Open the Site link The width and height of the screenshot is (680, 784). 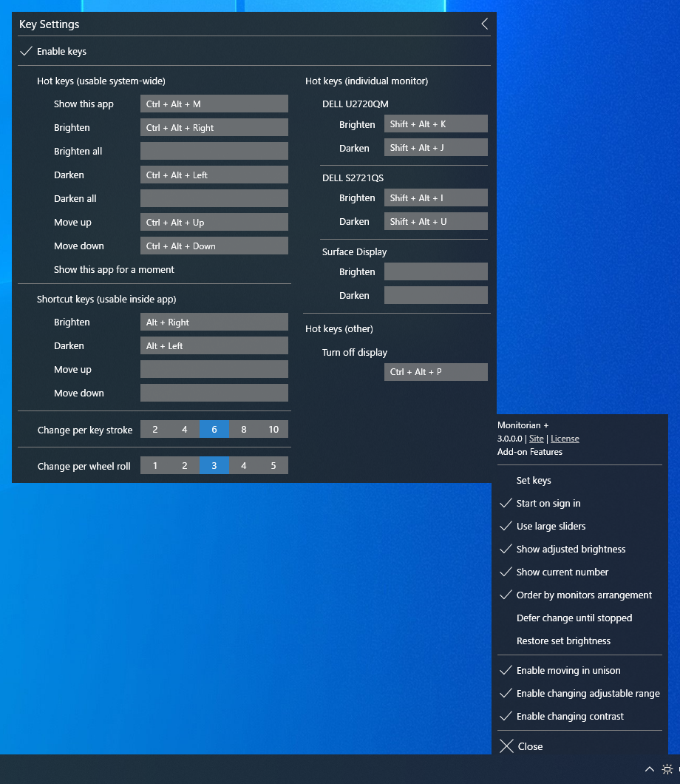pos(536,439)
